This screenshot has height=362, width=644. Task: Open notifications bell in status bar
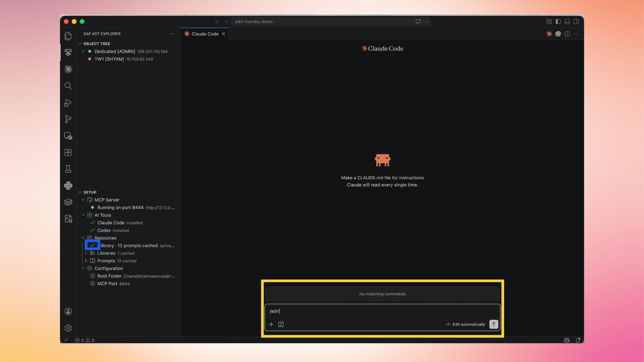(578, 340)
